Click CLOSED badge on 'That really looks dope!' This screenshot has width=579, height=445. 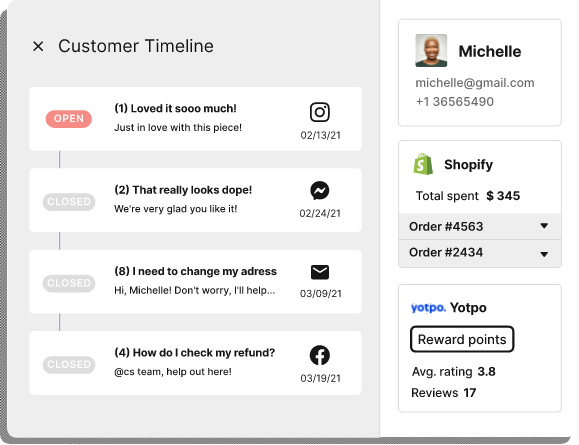[x=69, y=202]
